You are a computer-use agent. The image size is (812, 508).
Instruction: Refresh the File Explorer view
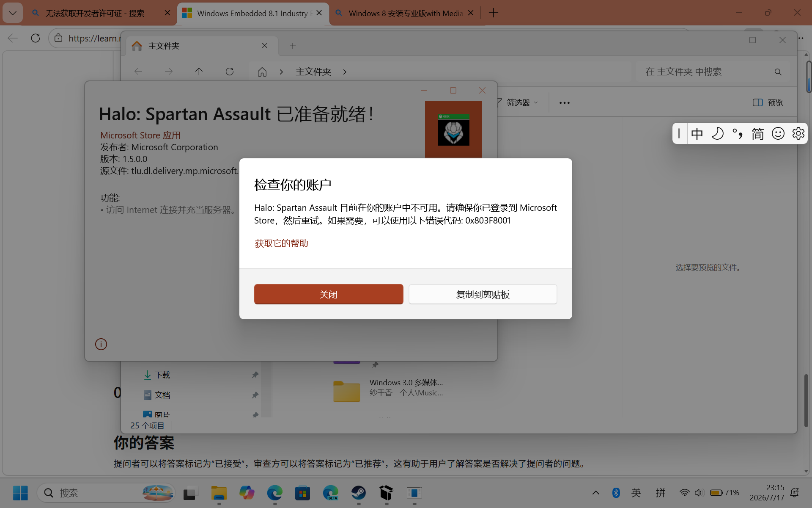pyautogui.click(x=230, y=72)
